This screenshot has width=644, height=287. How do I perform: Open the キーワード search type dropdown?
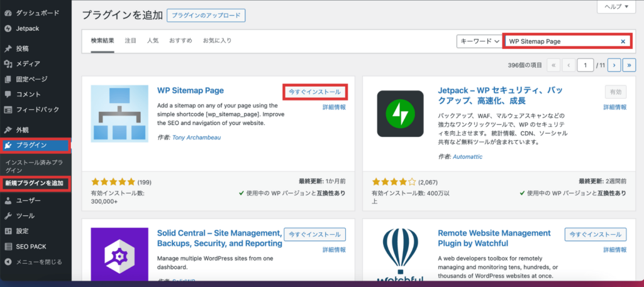tap(479, 41)
